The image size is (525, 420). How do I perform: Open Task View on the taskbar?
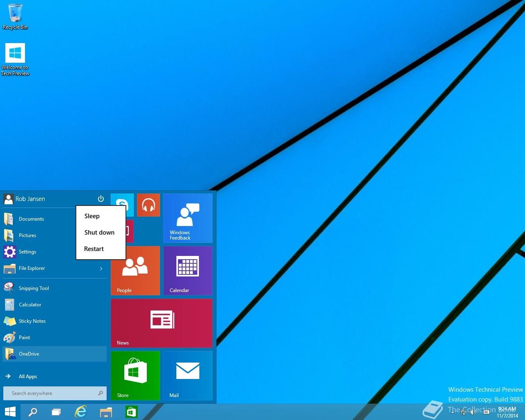[x=56, y=412]
